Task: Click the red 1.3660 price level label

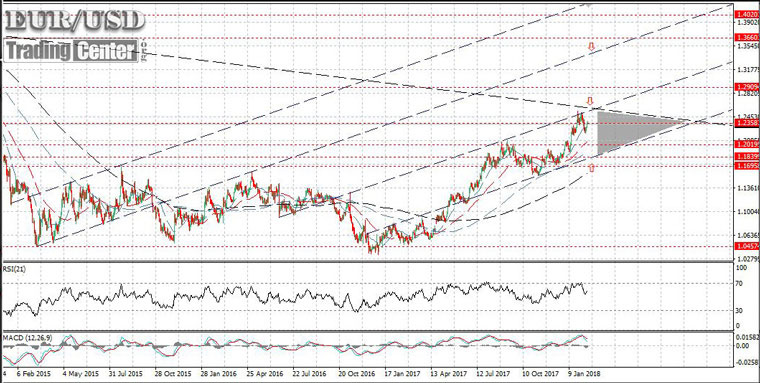Action: point(748,37)
